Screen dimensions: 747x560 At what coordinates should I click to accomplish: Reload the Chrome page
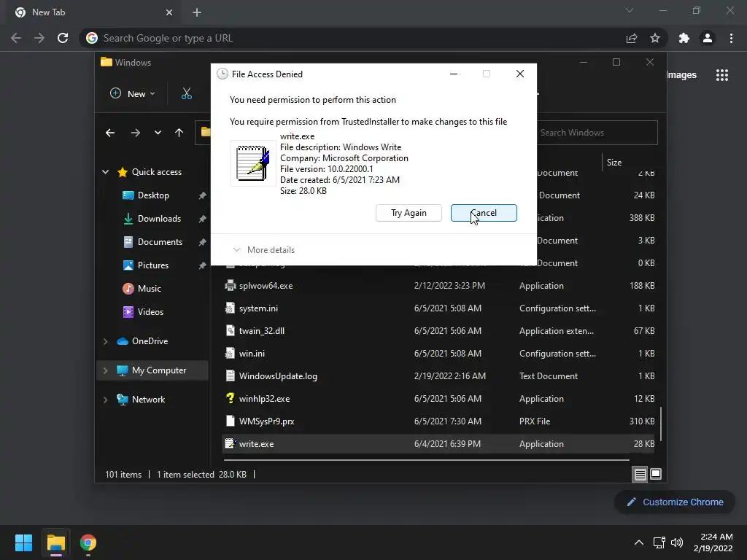click(x=63, y=38)
